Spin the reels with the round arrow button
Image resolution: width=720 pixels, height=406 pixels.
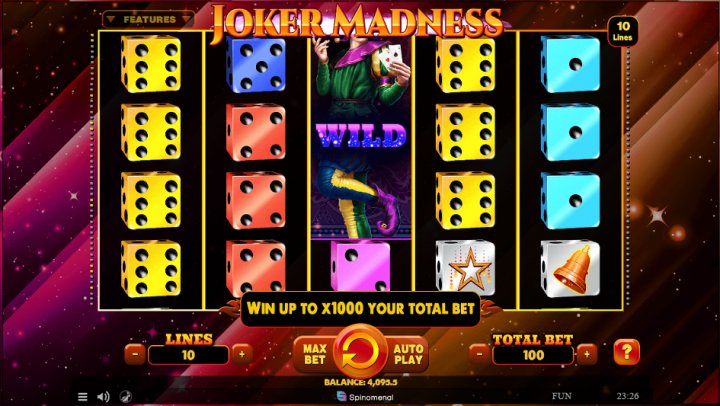click(360, 353)
